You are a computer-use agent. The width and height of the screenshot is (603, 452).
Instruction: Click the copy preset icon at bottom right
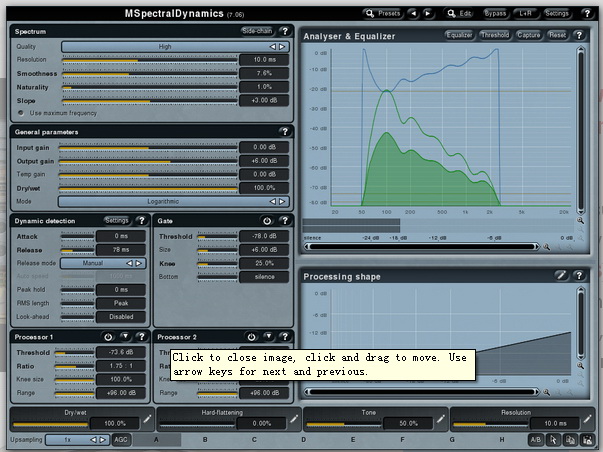point(570,440)
